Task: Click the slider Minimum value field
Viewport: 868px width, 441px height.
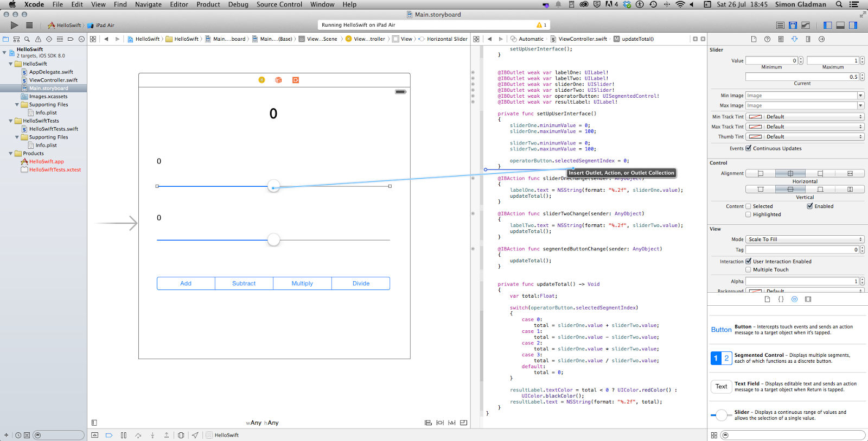Action: click(x=771, y=60)
